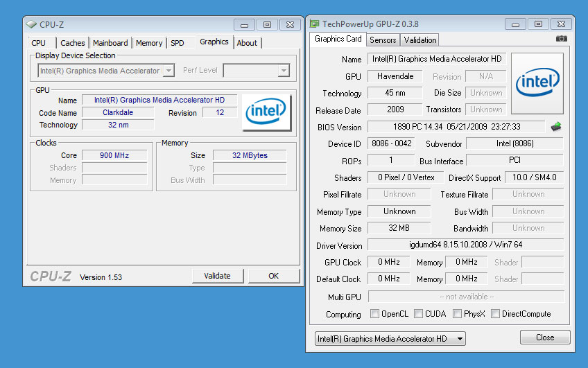
Task: Click the Revision field showing 12
Action: (220, 112)
